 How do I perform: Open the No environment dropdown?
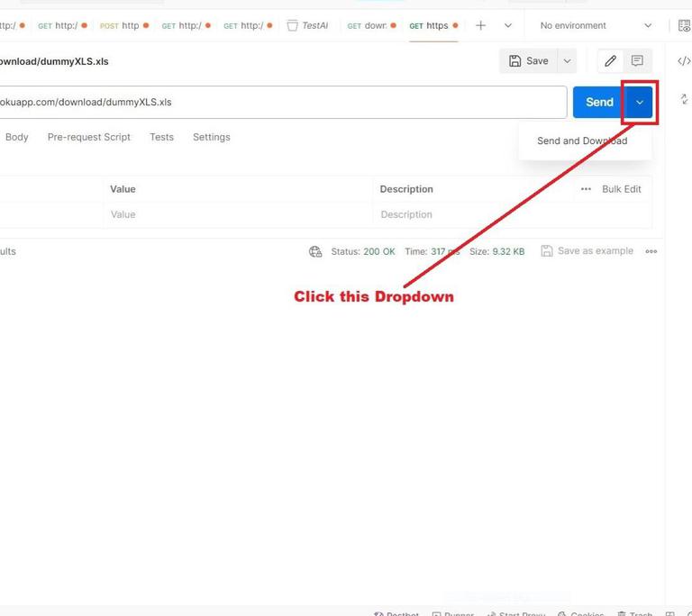pyautogui.click(x=596, y=25)
